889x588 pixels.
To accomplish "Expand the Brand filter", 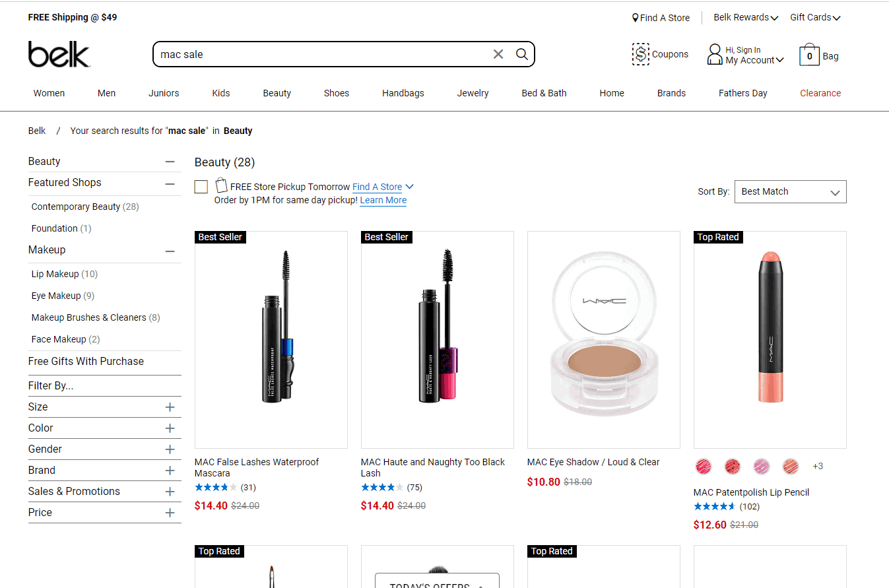I will [170, 471].
